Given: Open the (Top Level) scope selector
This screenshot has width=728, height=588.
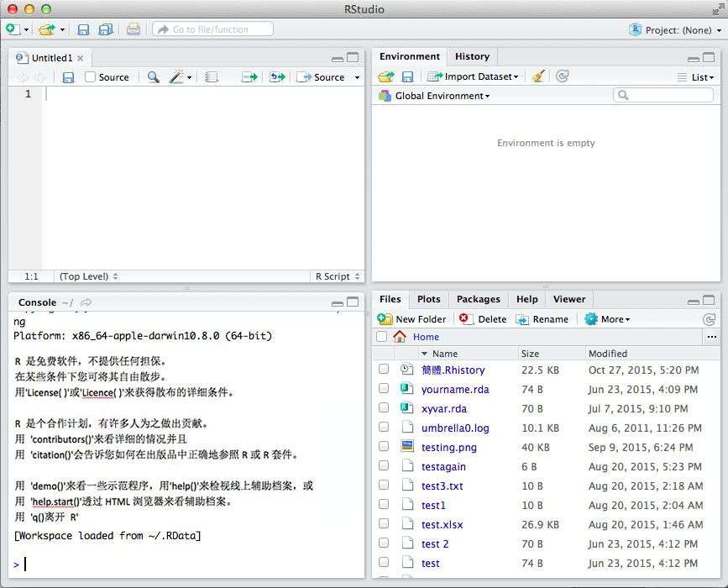Looking at the screenshot, I should pos(88,276).
